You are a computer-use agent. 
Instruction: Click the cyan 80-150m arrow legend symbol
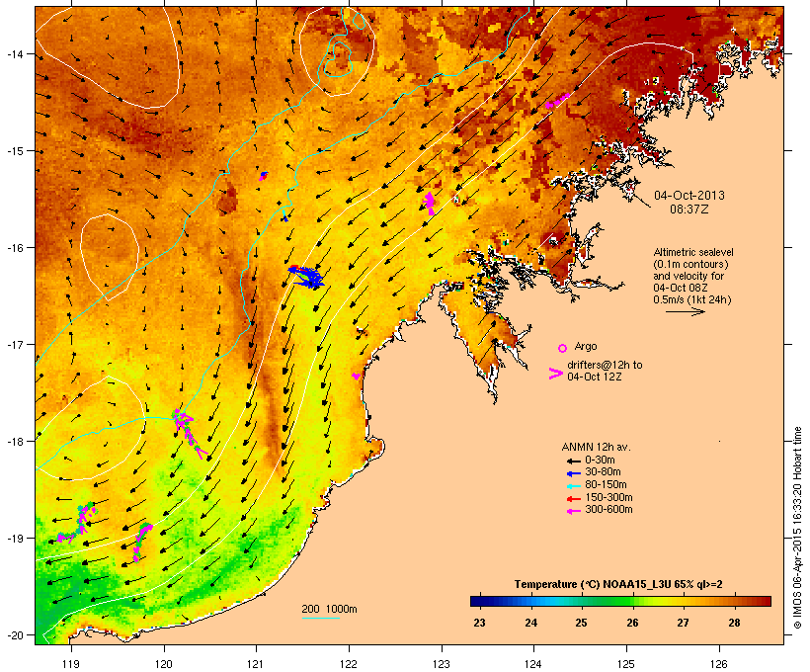(x=573, y=486)
